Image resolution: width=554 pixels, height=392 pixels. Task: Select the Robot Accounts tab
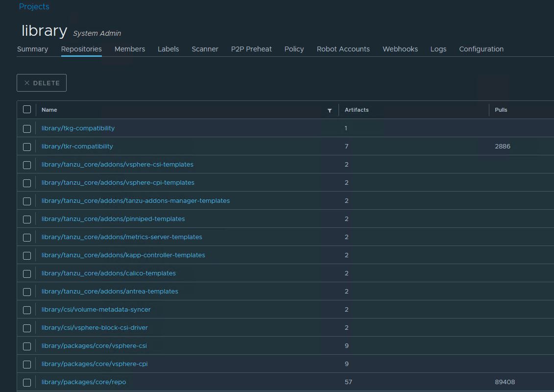coord(343,49)
